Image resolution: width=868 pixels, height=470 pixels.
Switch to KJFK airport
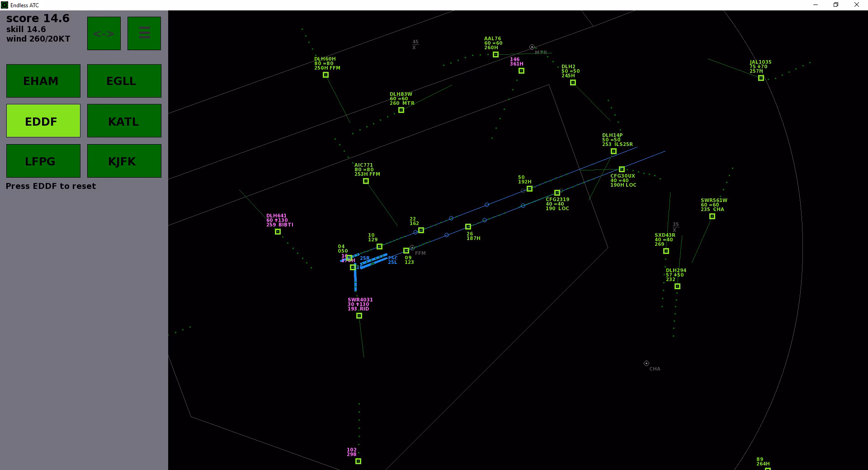(124, 161)
